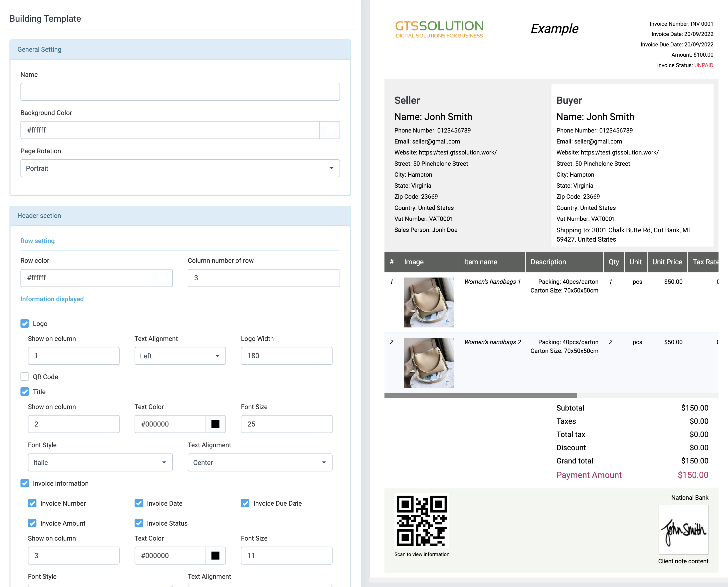Screen dimensions: 728x587
Task: Click the QR code in the invoice preview
Action: pos(422,521)
